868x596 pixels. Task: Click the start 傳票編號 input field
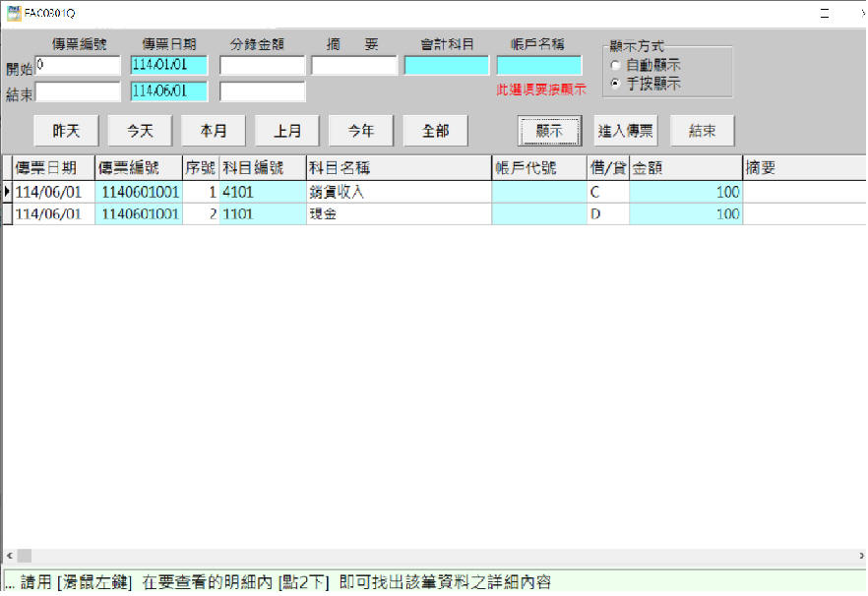(78, 66)
